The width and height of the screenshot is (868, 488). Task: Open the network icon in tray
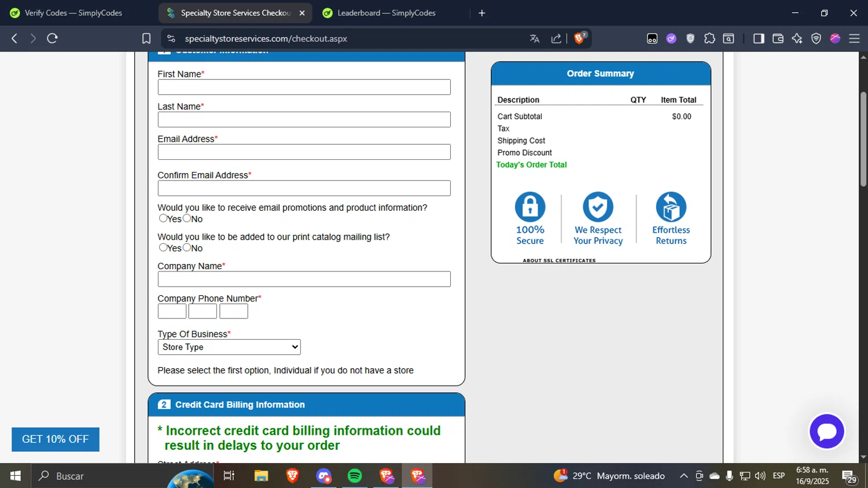click(745, 476)
